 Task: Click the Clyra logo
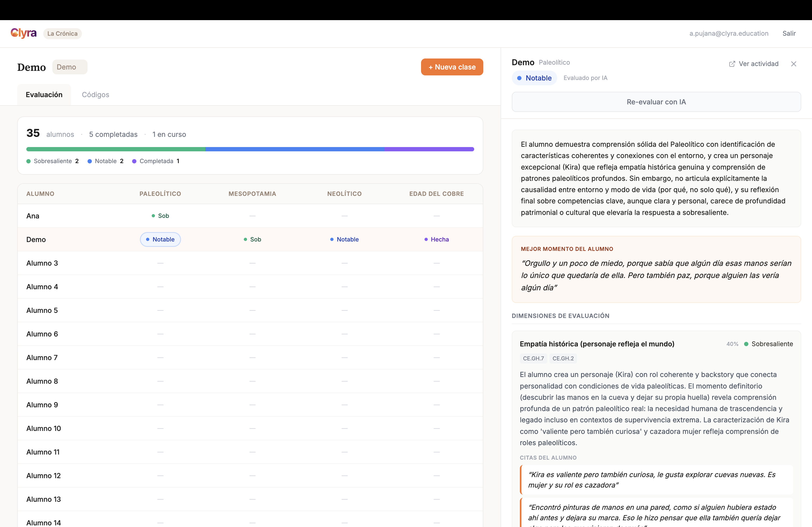(24, 33)
